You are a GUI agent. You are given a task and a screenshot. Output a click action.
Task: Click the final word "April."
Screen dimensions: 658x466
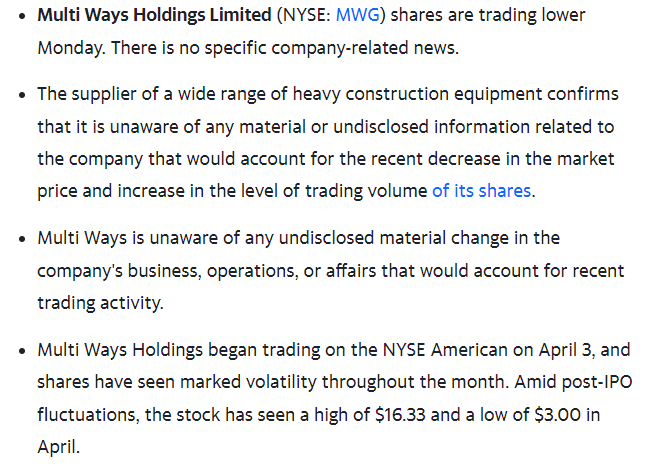point(58,447)
